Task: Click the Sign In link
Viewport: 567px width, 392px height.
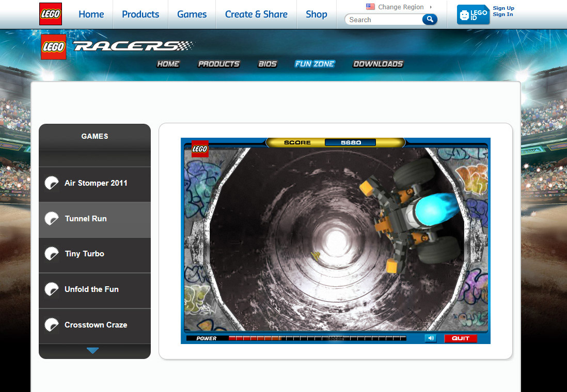Action: 502,14
